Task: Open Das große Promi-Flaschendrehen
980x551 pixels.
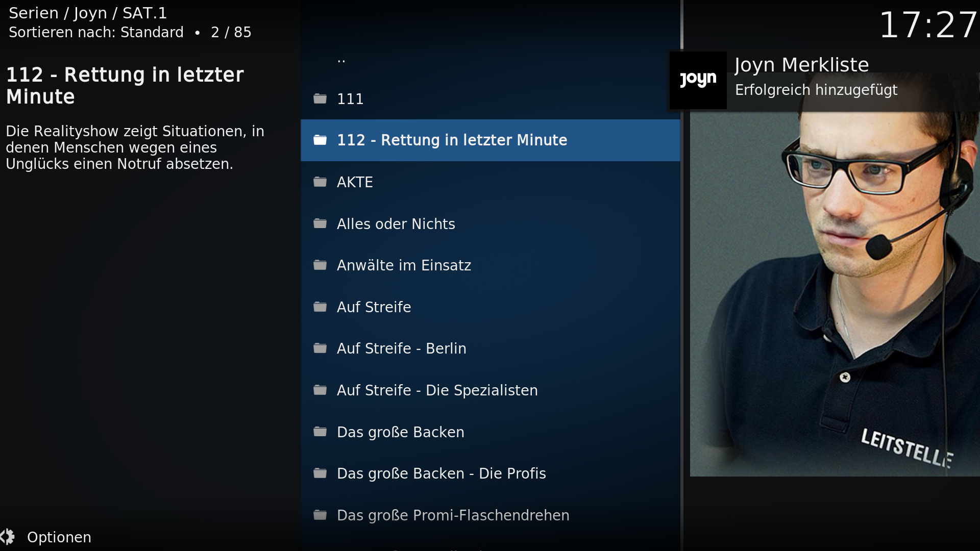Action: pos(490,515)
